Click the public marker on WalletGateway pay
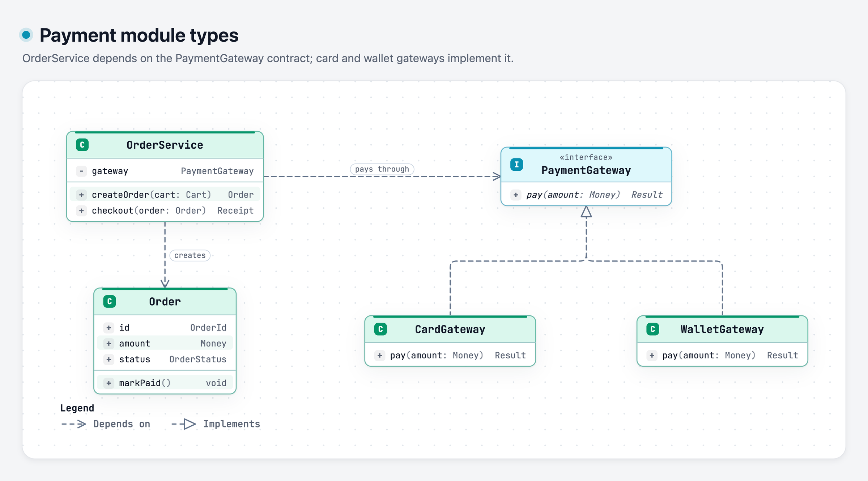The width and height of the screenshot is (868, 481). pos(652,356)
